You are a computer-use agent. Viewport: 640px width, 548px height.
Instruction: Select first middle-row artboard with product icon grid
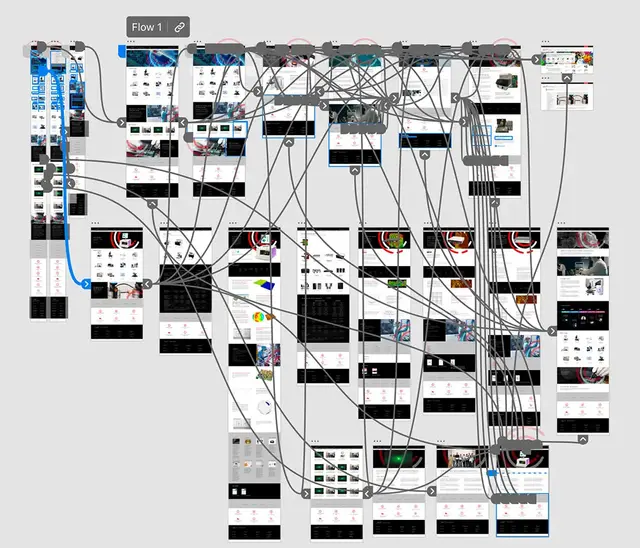117,284
